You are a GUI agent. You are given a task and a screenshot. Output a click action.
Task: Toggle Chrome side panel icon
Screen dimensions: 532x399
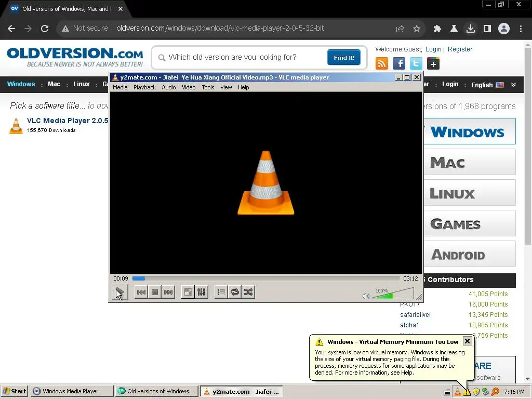click(487, 29)
